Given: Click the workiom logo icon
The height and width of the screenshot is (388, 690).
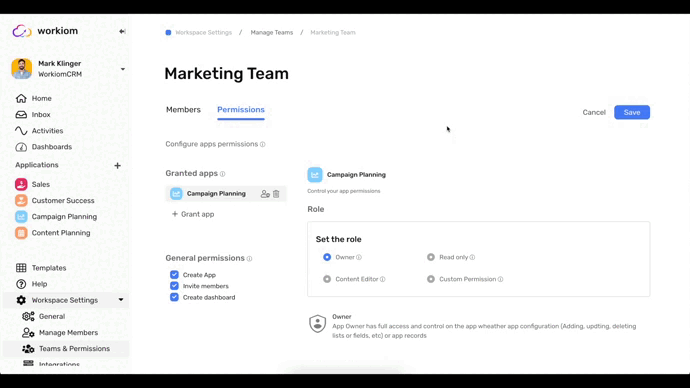Looking at the screenshot, I should pos(22,31).
